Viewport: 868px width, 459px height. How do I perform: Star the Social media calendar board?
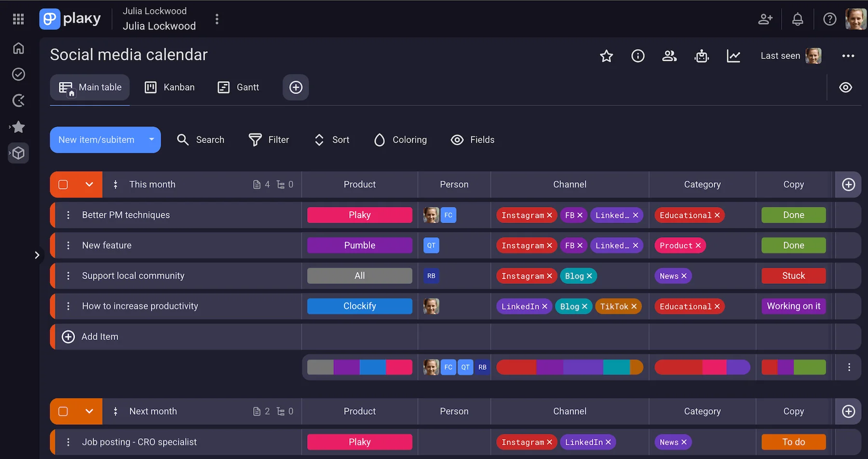606,56
